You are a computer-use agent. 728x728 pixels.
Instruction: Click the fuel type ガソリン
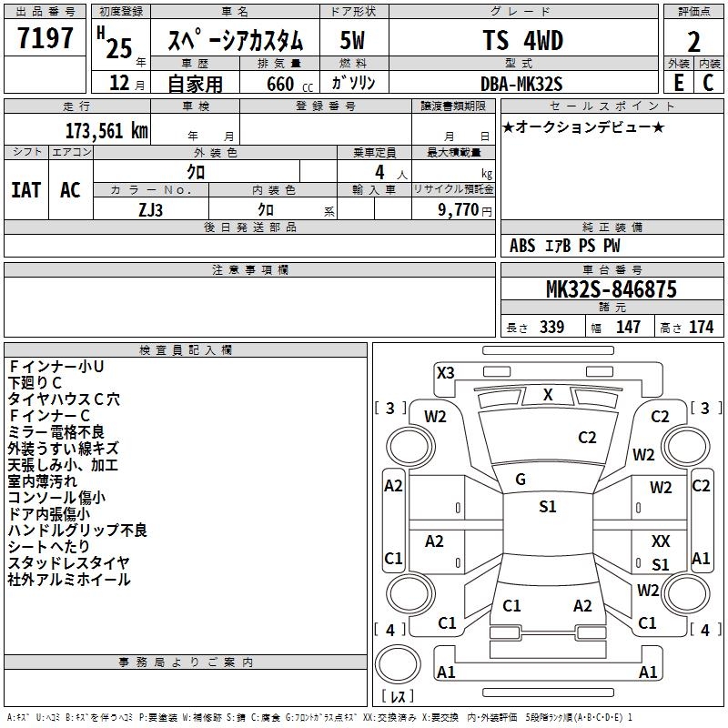353,83
